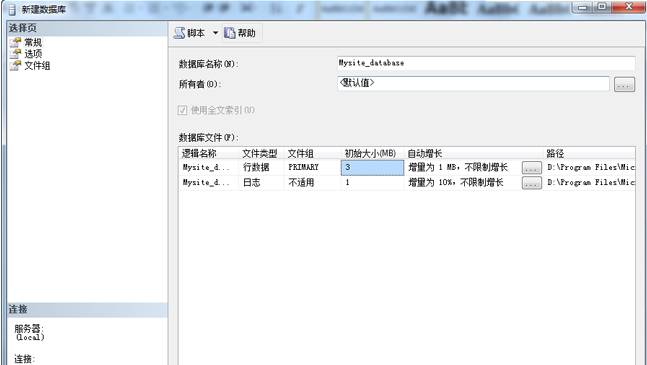Click path cell in 行数据 row

(589, 167)
